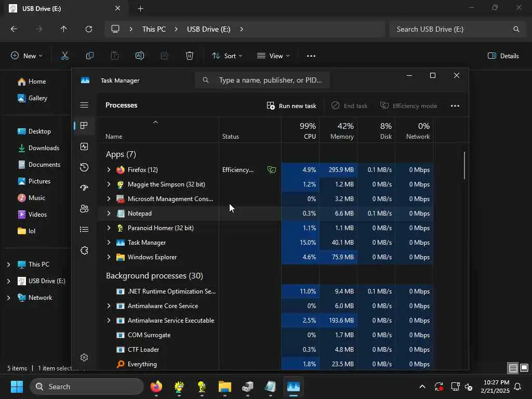Image resolution: width=532 pixels, height=399 pixels.
Task: Open the View dropdown in Explorer
Action: [273, 56]
